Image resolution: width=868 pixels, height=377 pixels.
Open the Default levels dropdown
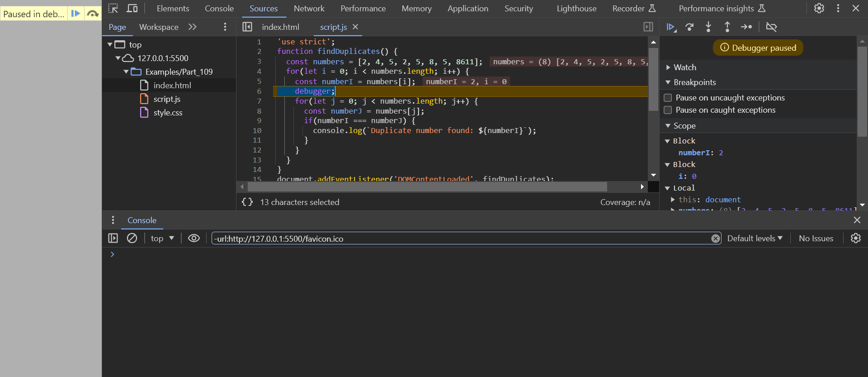754,239
